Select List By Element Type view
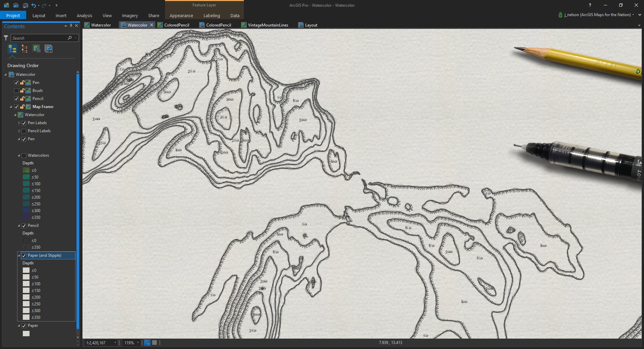This screenshot has height=349, width=644. [24, 49]
